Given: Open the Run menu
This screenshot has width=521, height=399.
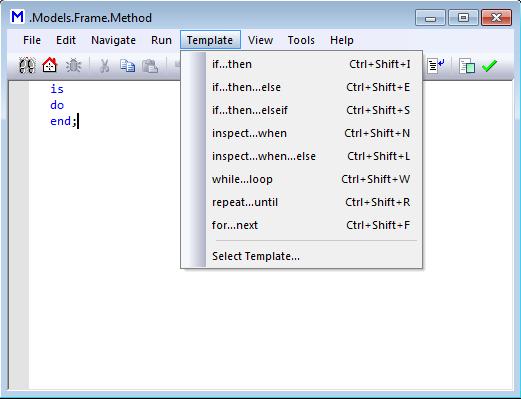Looking at the screenshot, I should 161,40.
